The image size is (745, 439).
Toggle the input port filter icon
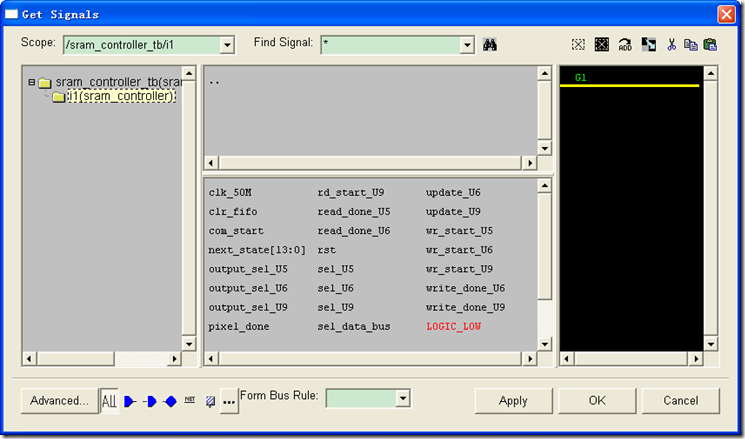129,401
